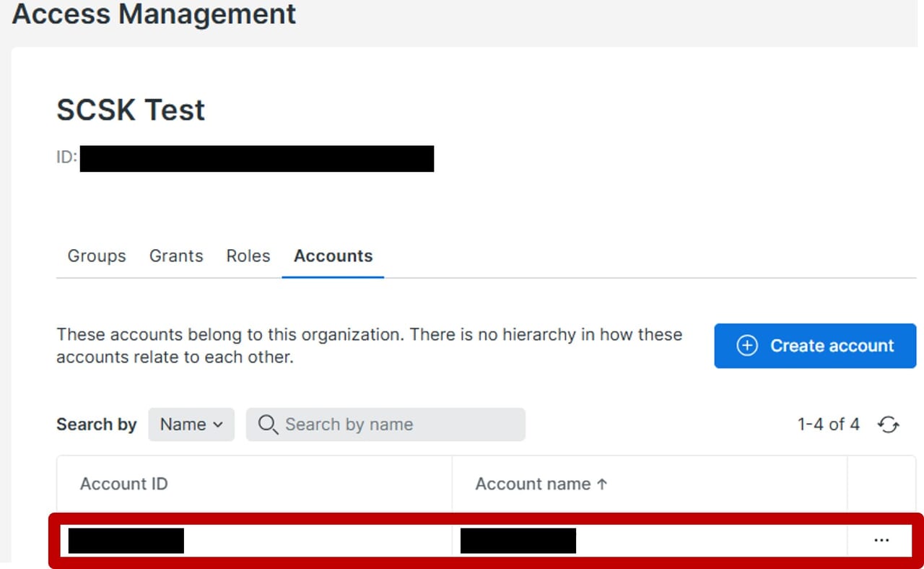Click the ascending sort arrow beside Account name
The height and width of the screenshot is (569, 924).
pyautogui.click(x=602, y=485)
